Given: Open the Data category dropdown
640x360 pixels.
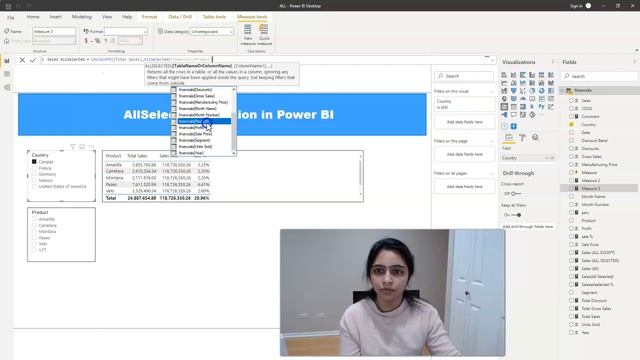Looking at the screenshot, I should tap(212, 31).
